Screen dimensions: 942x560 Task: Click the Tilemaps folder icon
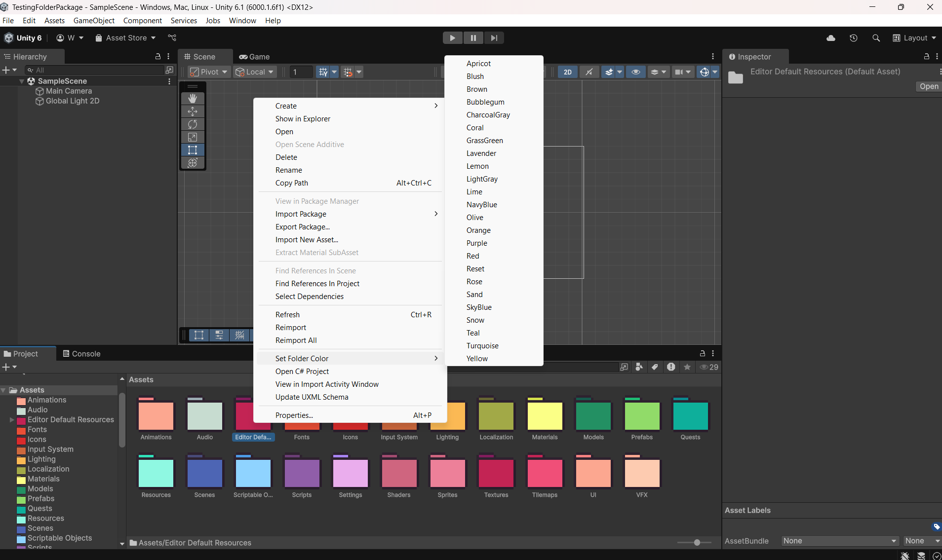click(545, 472)
